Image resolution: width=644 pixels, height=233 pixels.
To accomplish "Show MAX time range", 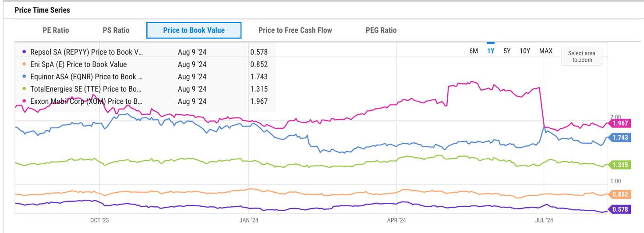I will coord(546,51).
